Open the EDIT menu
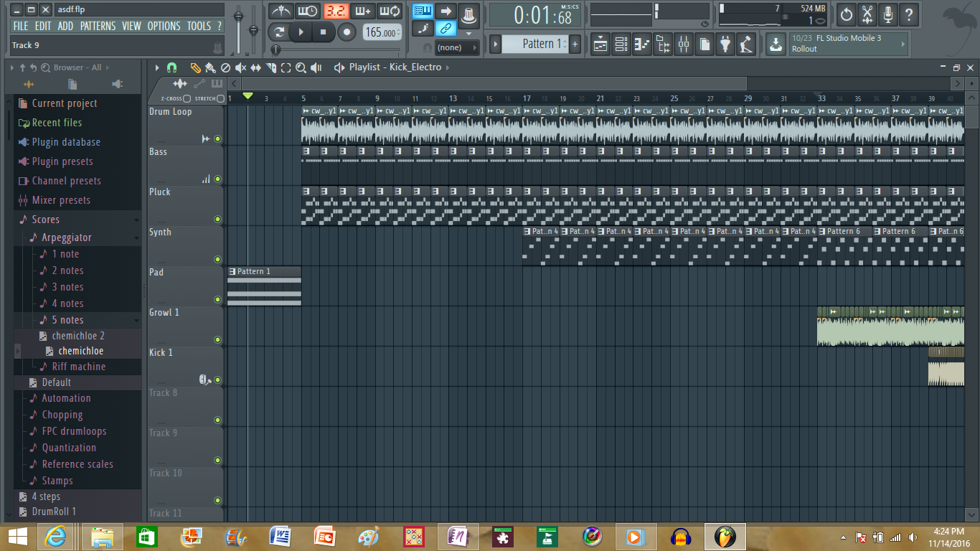Viewport: 980px width, 551px height. [x=43, y=26]
